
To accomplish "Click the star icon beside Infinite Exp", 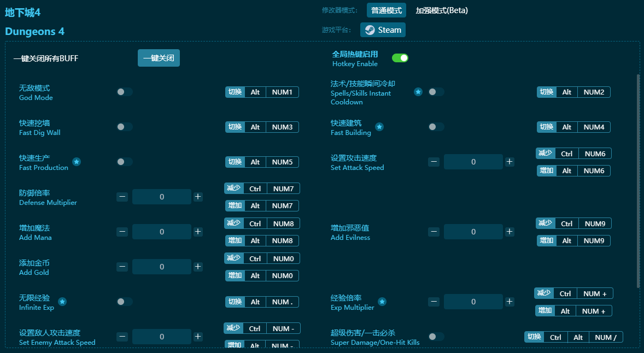I will click(62, 302).
